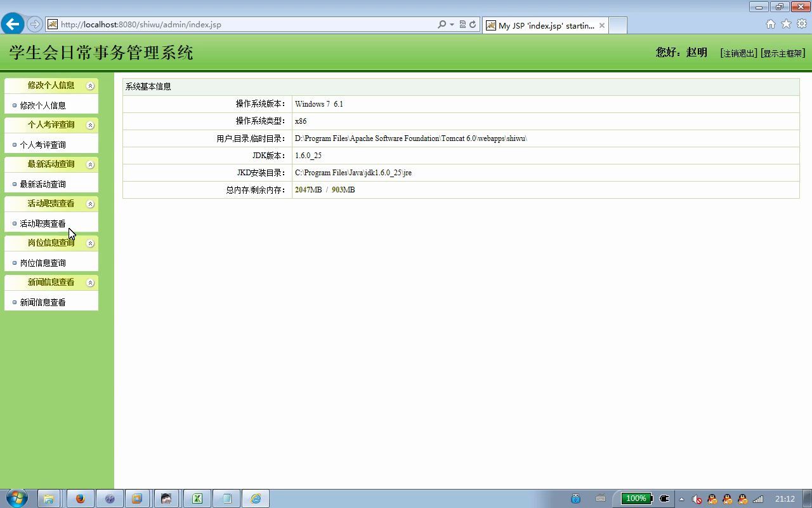
Task: Click the Home icon in the browser toolbar
Action: tap(769, 23)
